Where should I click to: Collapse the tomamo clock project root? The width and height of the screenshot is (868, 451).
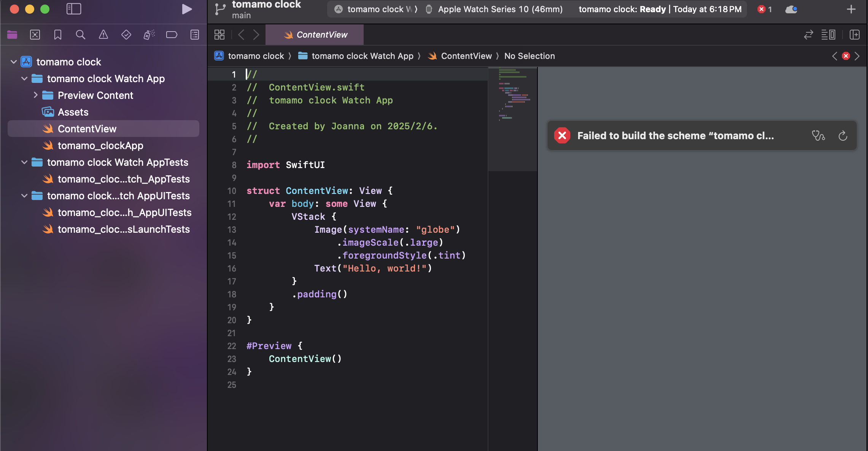click(x=14, y=62)
